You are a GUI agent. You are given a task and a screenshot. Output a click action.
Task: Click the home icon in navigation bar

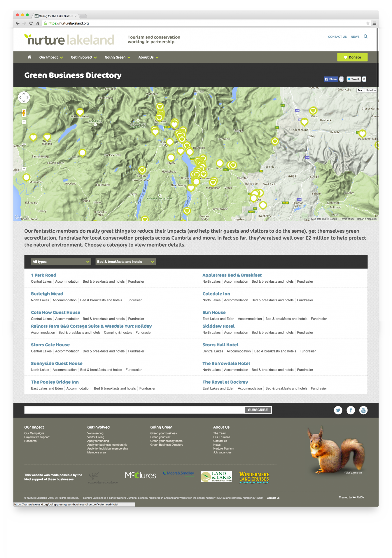tap(29, 57)
